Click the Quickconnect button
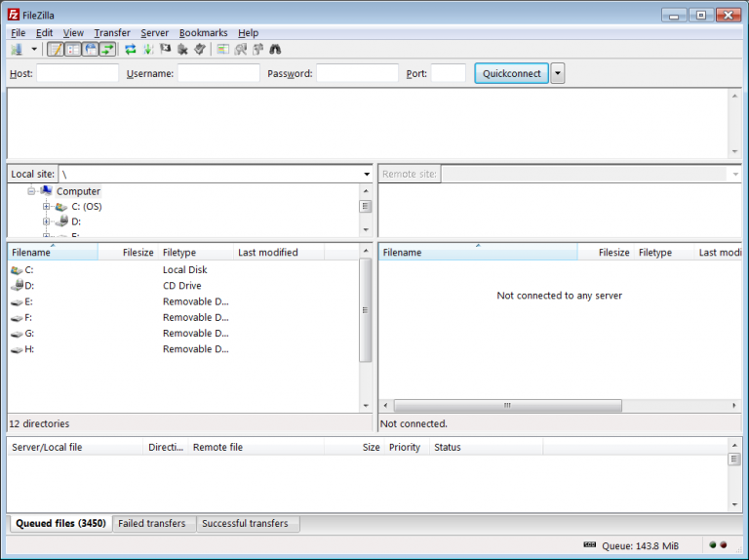 click(511, 73)
